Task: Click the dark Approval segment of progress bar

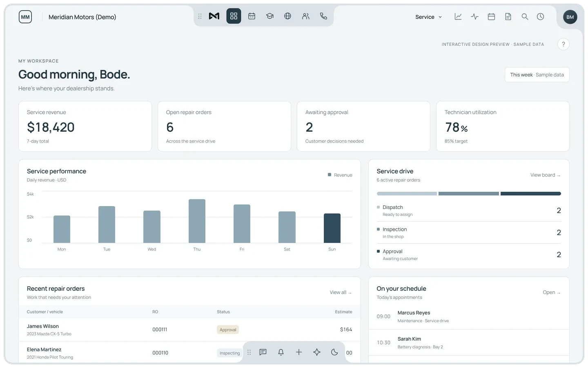Action: click(531, 193)
